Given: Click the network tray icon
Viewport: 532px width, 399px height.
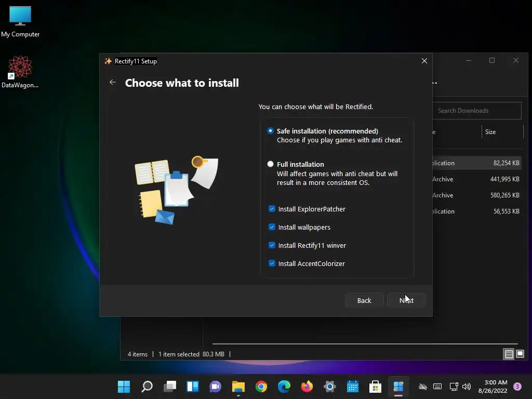Looking at the screenshot, I should click(x=454, y=387).
